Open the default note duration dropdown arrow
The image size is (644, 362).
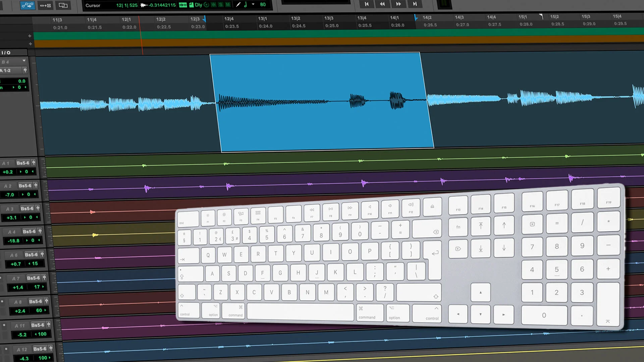tap(253, 4)
